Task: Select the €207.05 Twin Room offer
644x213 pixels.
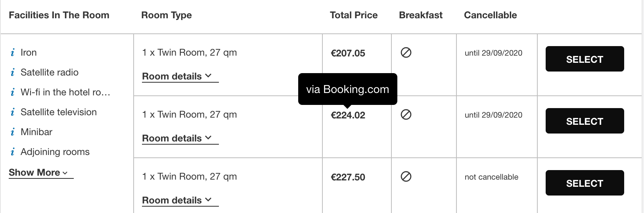Action: pos(585,59)
